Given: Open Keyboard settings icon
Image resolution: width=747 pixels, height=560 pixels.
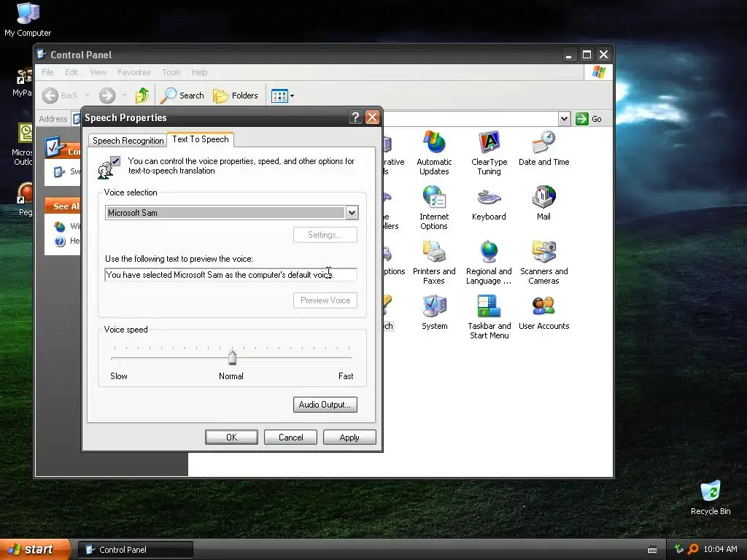Looking at the screenshot, I should click(489, 204).
